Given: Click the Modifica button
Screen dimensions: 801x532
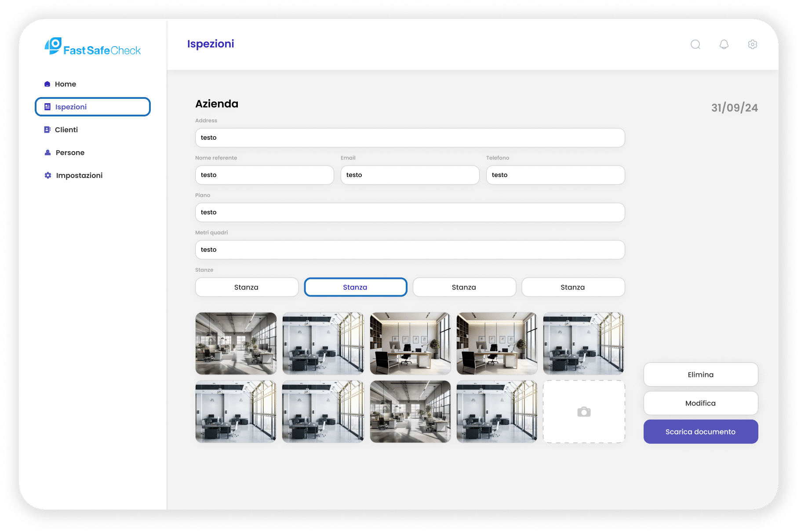Looking at the screenshot, I should coord(700,403).
